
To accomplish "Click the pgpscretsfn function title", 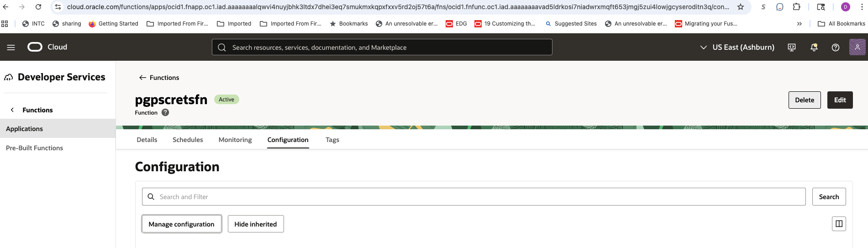I will coord(171,100).
